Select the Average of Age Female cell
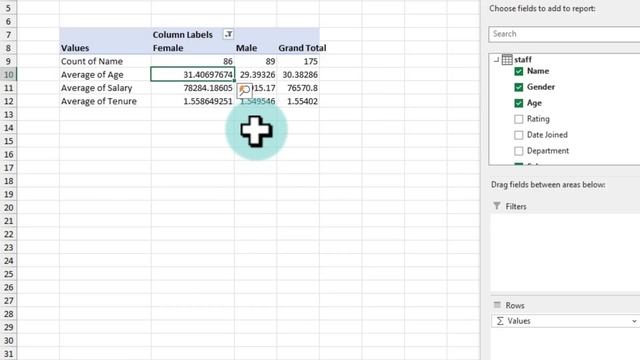This screenshot has width=640, height=360. (x=193, y=75)
